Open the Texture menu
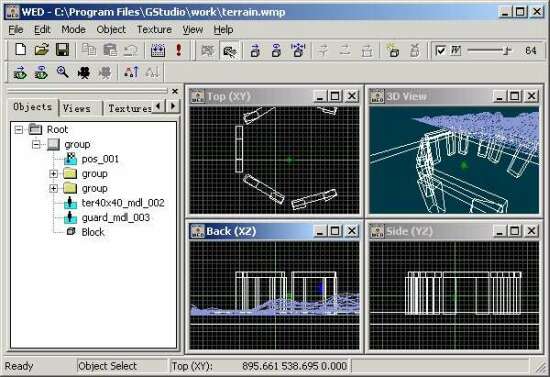The image size is (550, 377). tap(154, 30)
